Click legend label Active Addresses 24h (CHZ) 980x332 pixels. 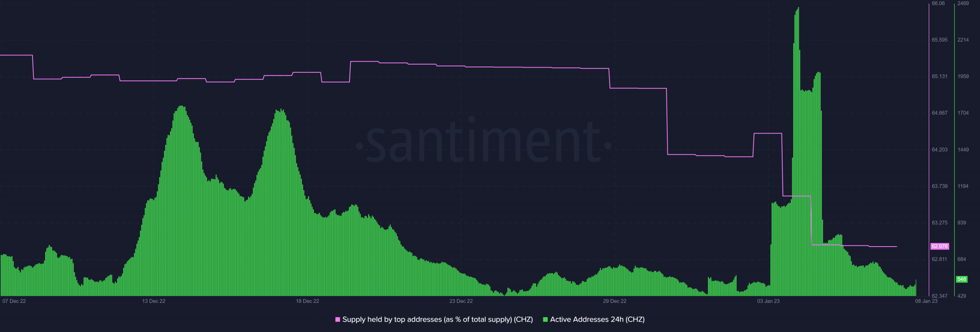[x=597, y=319]
